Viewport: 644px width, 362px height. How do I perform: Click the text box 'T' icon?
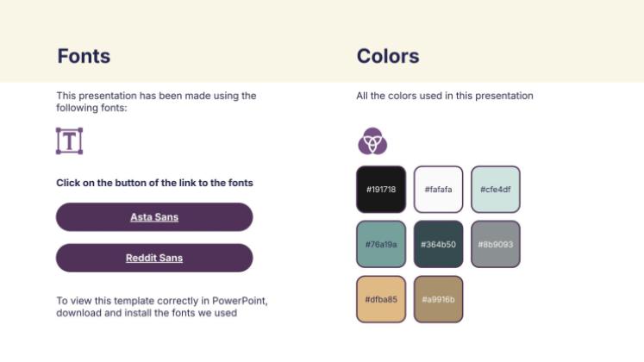[69, 140]
